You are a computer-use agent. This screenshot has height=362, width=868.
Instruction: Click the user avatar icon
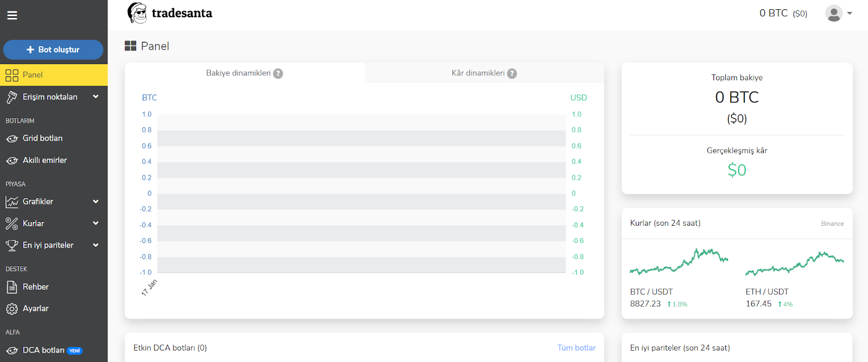click(x=834, y=13)
